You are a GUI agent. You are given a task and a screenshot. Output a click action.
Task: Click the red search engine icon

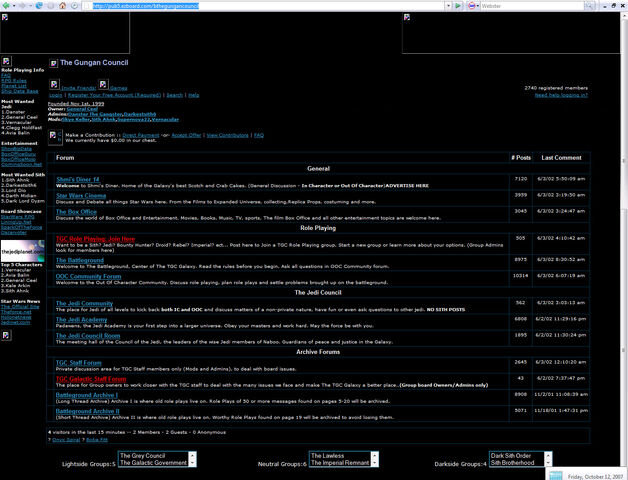pos(472,6)
